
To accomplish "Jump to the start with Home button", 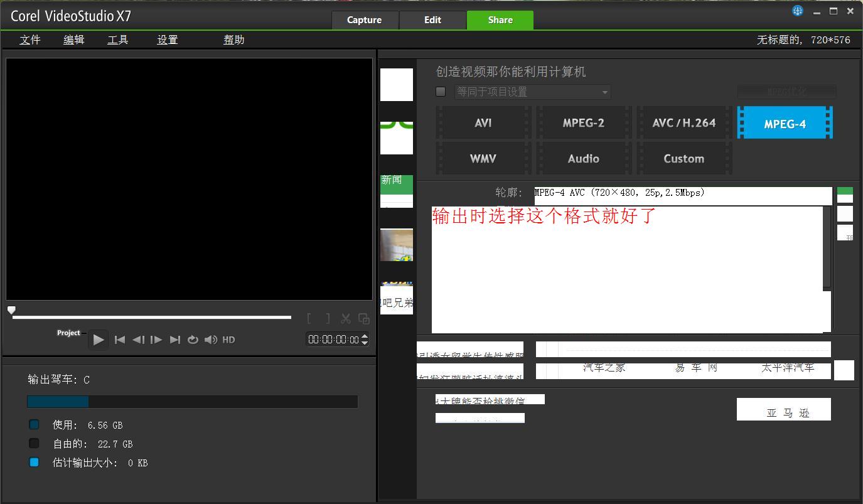I will pos(120,340).
